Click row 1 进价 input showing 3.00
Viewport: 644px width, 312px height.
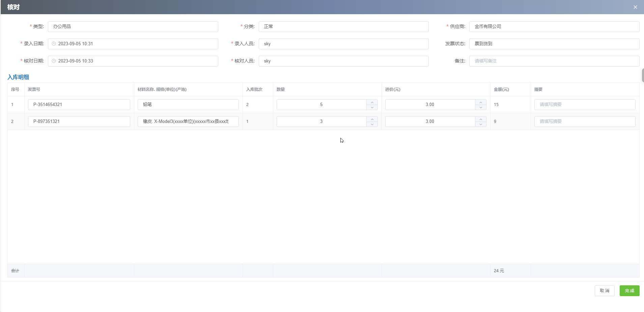[430, 105]
